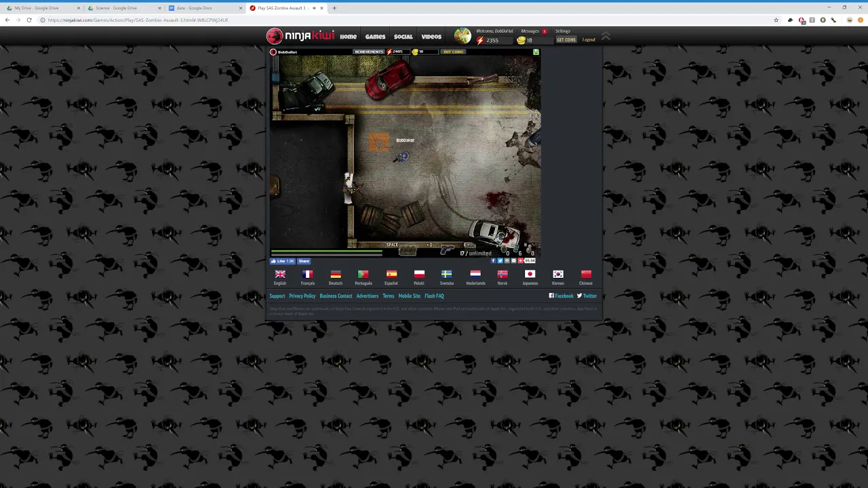This screenshot has height=488, width=868.
Task: Open the SOCIAL menu item
Action: tap(403, 37)
